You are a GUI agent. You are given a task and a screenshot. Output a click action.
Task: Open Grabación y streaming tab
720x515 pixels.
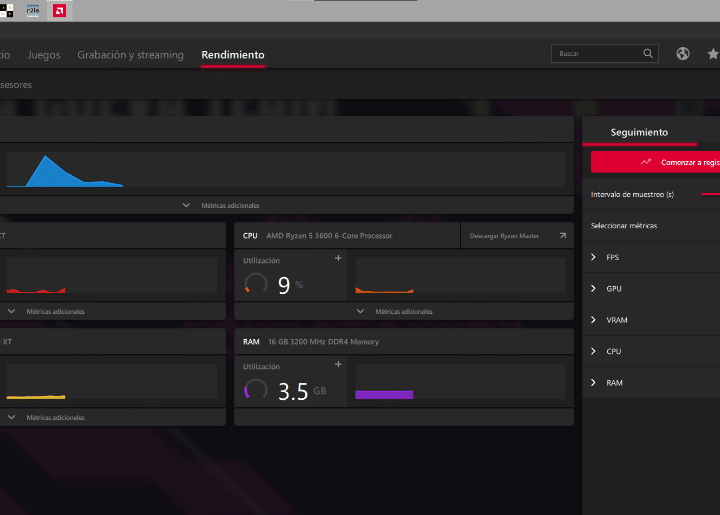coord(130,55)
